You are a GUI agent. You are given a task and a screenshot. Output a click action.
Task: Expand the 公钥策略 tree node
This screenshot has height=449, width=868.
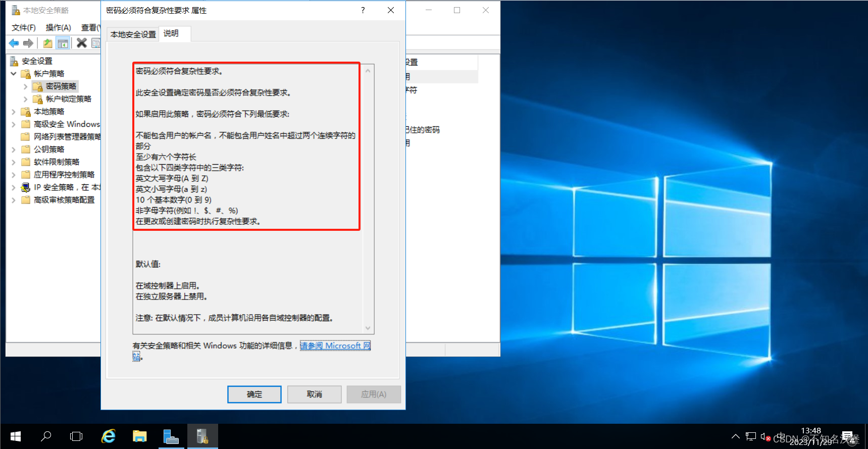click(x=14, y=149)
